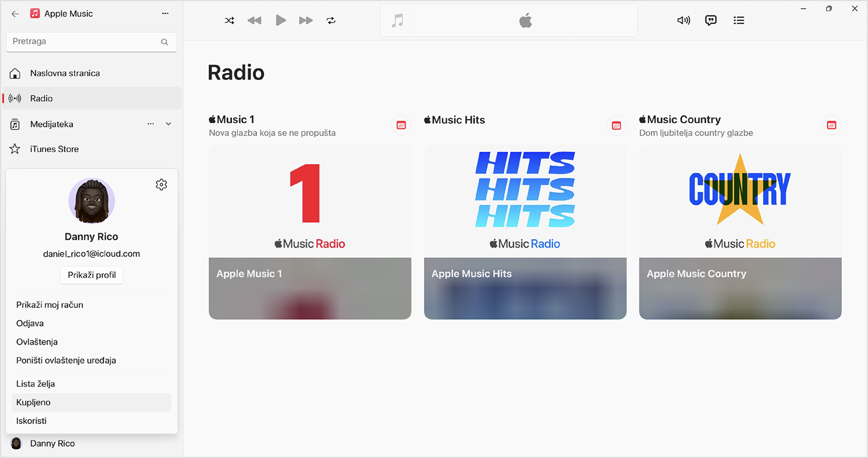Toggle repeat mode
The height and width of the screenshot is (458, 868).
(x=331, y=20)
